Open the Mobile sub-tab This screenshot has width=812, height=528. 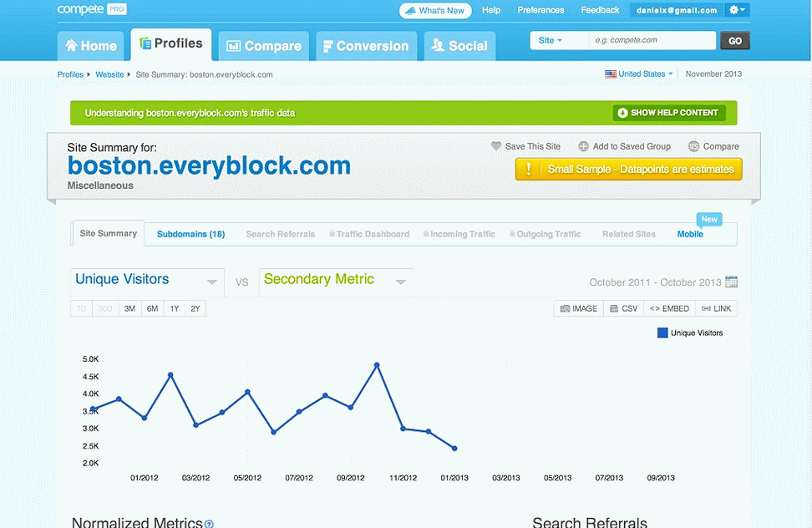690,234
